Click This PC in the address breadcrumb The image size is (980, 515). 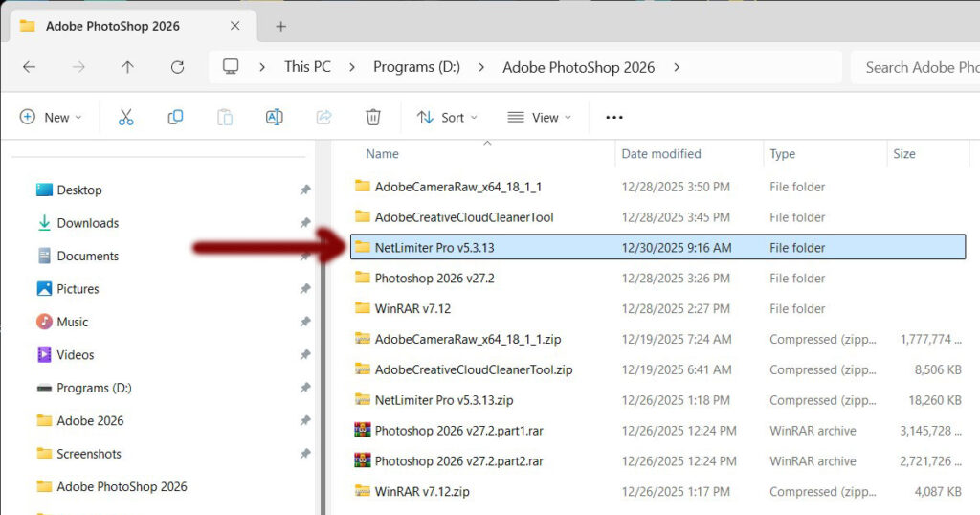click(x=307, y=67)
